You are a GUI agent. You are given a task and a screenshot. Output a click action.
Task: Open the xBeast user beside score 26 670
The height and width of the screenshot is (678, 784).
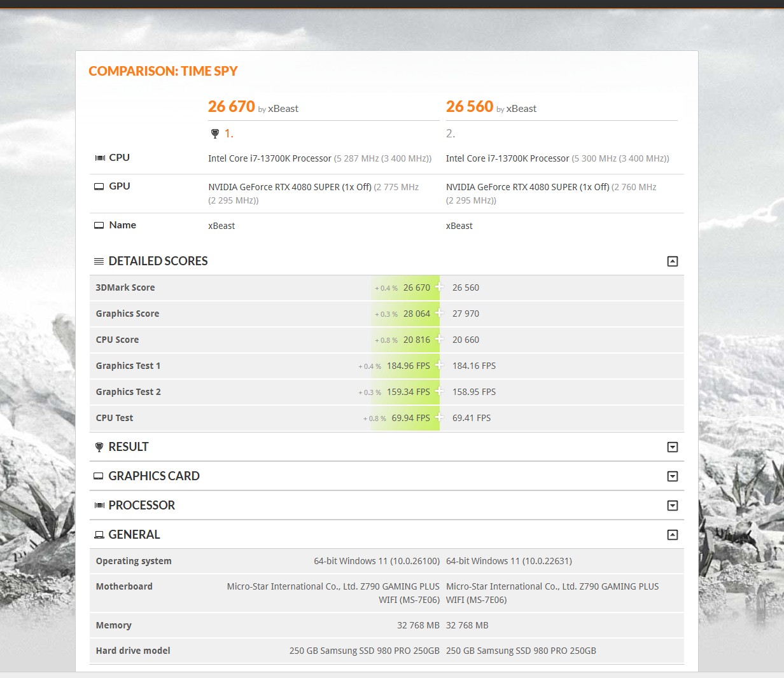pyautogui.click(x=283, y=109)
